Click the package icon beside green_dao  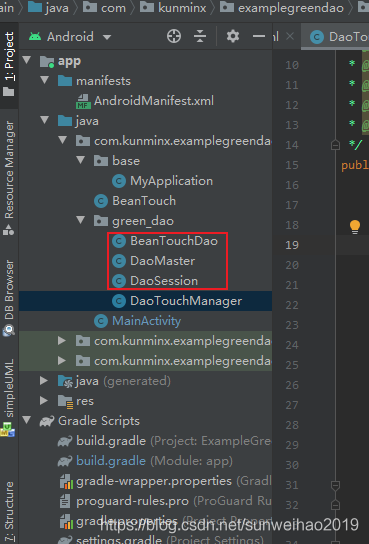click(101, 221)
